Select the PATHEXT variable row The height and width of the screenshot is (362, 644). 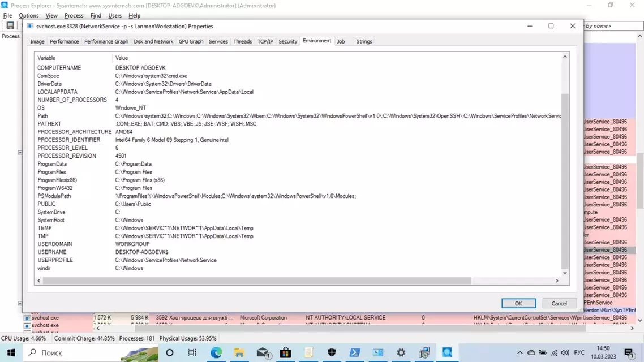299,124
